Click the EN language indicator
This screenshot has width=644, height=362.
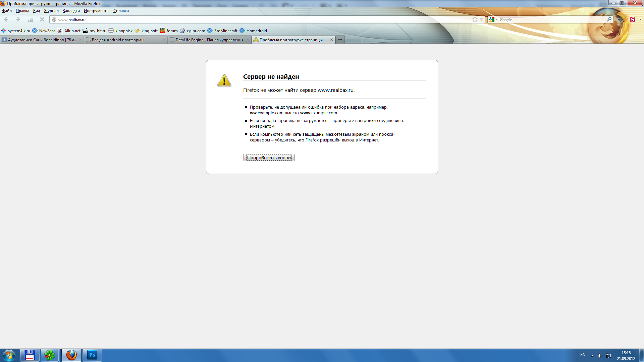click(583, 355)
